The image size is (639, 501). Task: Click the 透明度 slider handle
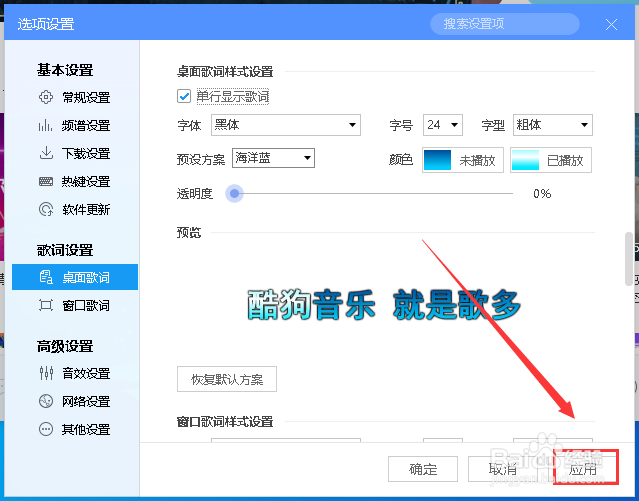pyautogui.click(x=234, y=194)
